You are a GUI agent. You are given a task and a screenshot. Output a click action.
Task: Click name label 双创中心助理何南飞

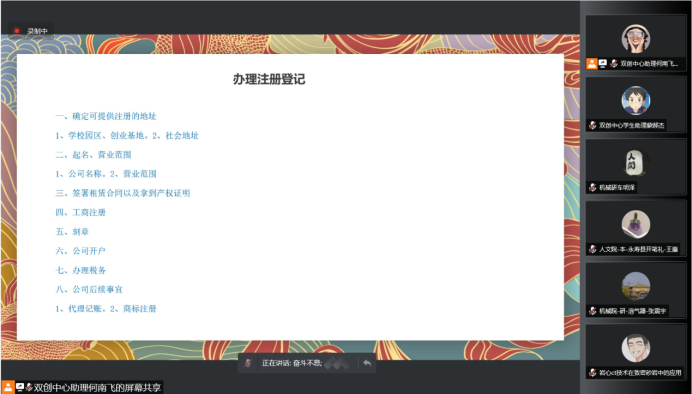[x=649, y=64]
